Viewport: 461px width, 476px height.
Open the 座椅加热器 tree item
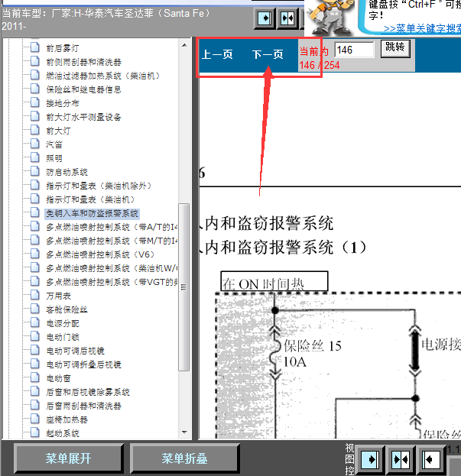[67, 419]
